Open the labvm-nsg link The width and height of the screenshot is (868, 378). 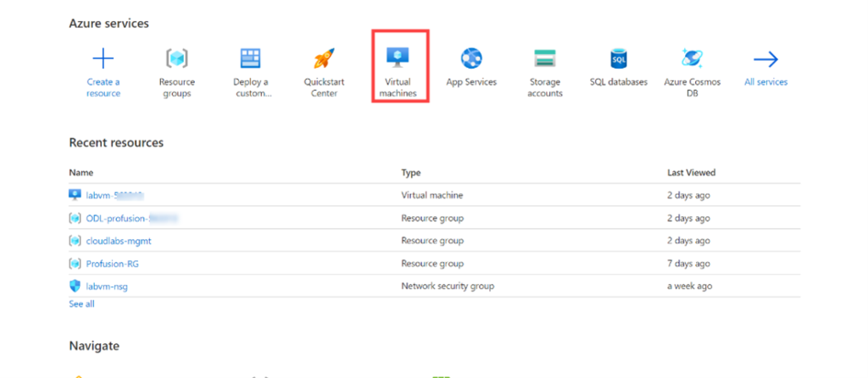pyautogui.click(x=107, y=286)
